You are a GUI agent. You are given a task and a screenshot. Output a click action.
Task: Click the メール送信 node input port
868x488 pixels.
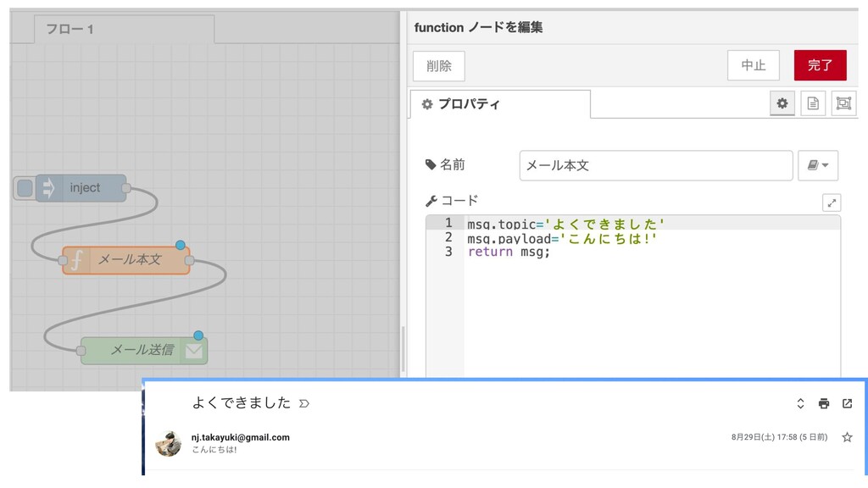(81, 350)
